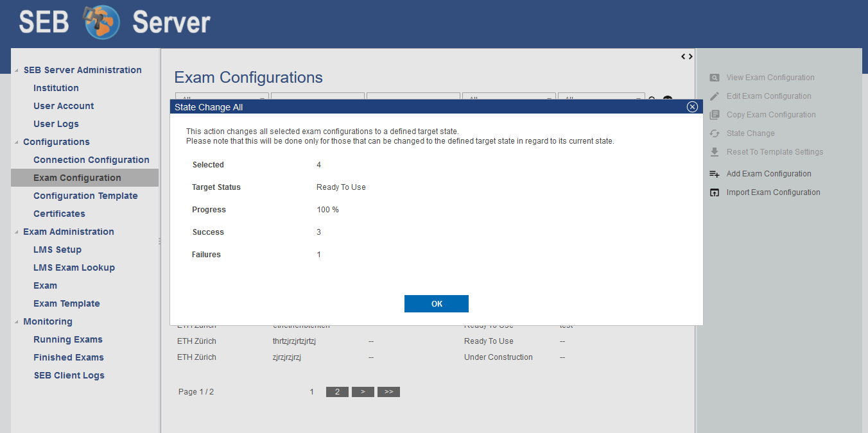868x433 pixels.
Task: Click the View Exam Configuration icon
Action: click(x=714, y=78)
